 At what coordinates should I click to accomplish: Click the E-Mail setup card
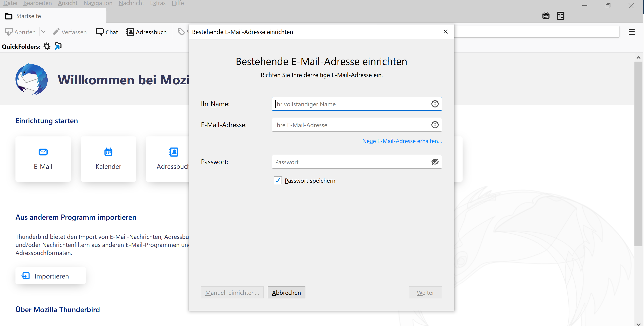click(43, 159)
